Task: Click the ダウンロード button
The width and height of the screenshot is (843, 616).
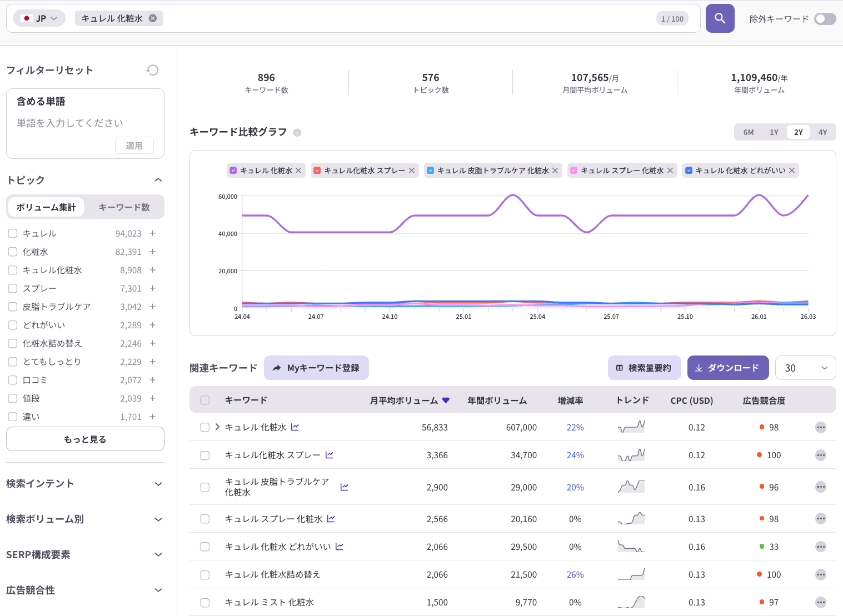Action: click(728, 368)
